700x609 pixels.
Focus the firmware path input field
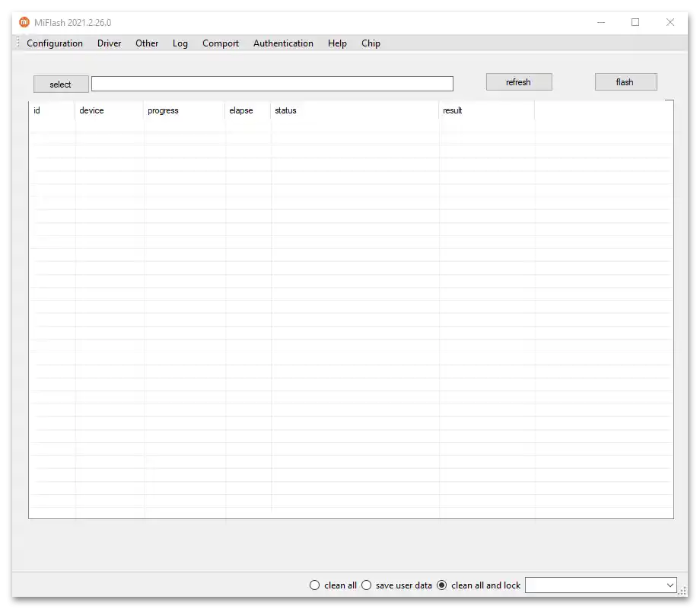(272, 84)
